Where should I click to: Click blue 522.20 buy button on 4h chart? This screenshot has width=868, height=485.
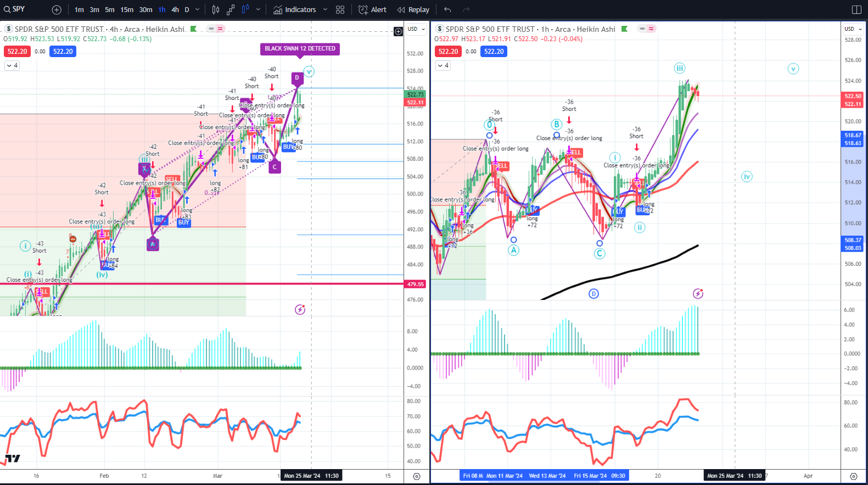(x=63, y=52)
